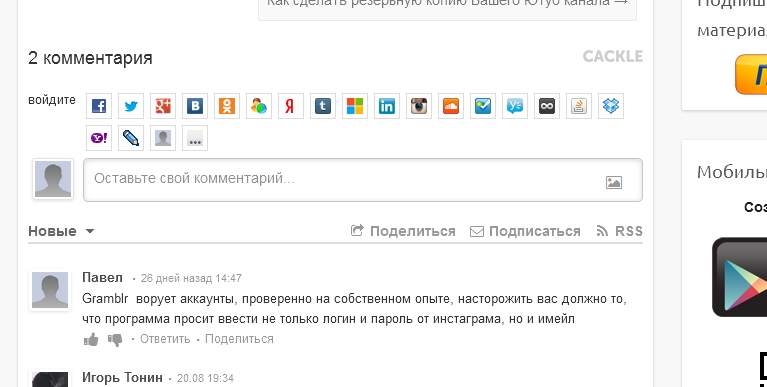Open RSS feed link
The height and width of the screenshot is (387, 767).
tap(619, 231)
